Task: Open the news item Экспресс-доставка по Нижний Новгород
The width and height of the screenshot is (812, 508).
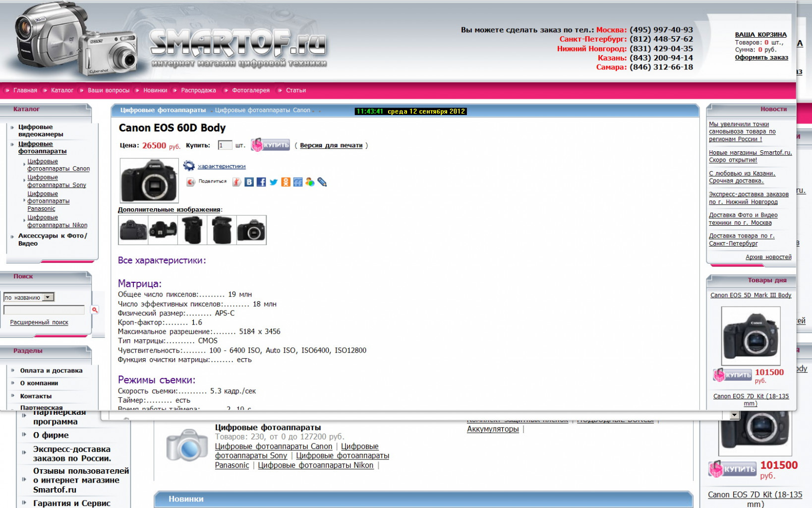Action: point(749,198)
